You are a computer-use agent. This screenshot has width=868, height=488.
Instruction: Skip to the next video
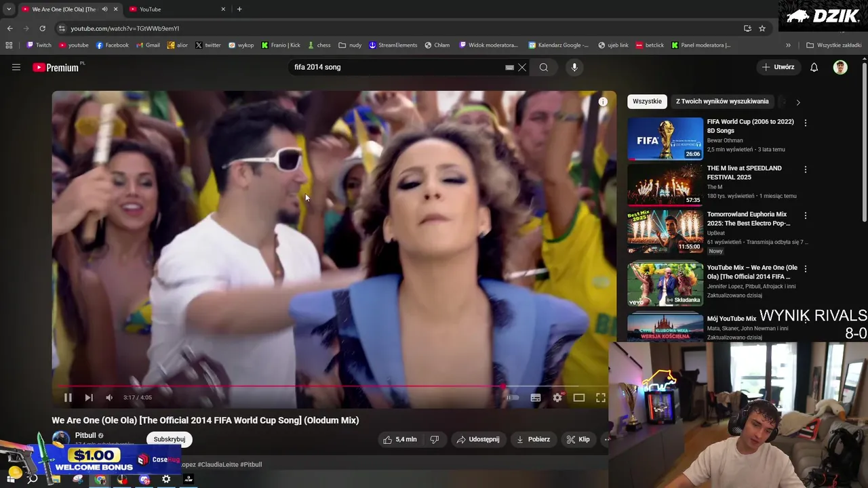[89, 398]
